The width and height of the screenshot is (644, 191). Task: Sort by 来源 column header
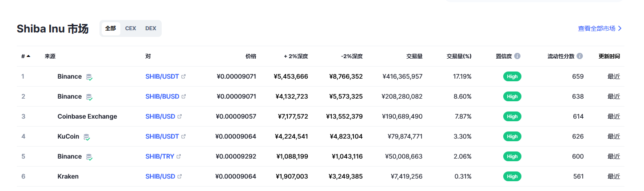(x=50, y=56)
